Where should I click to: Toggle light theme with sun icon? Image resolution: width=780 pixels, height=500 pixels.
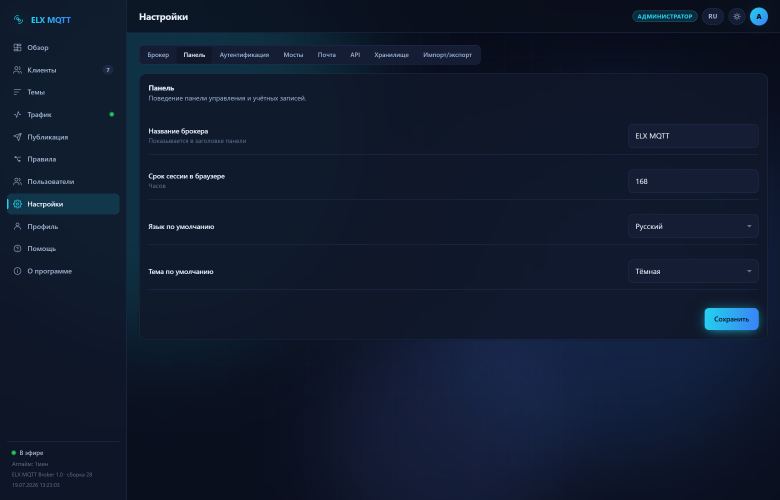(737, 16)
